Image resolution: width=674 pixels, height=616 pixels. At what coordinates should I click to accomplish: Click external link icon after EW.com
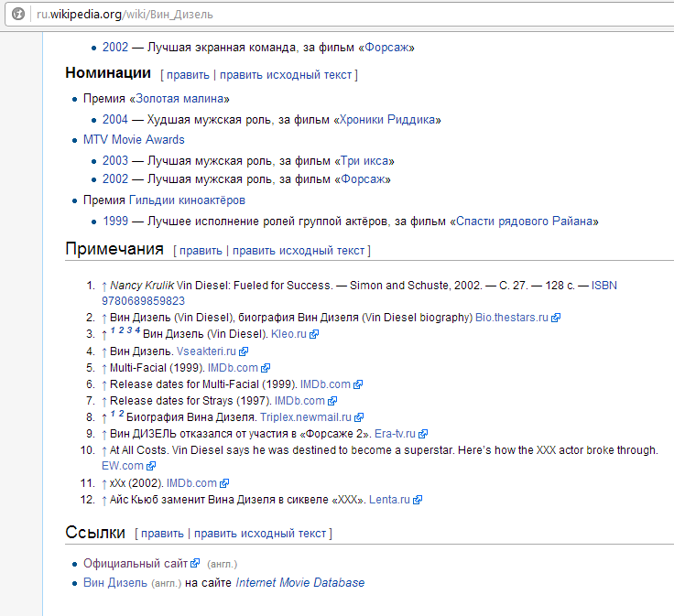[x=138, y=466]
